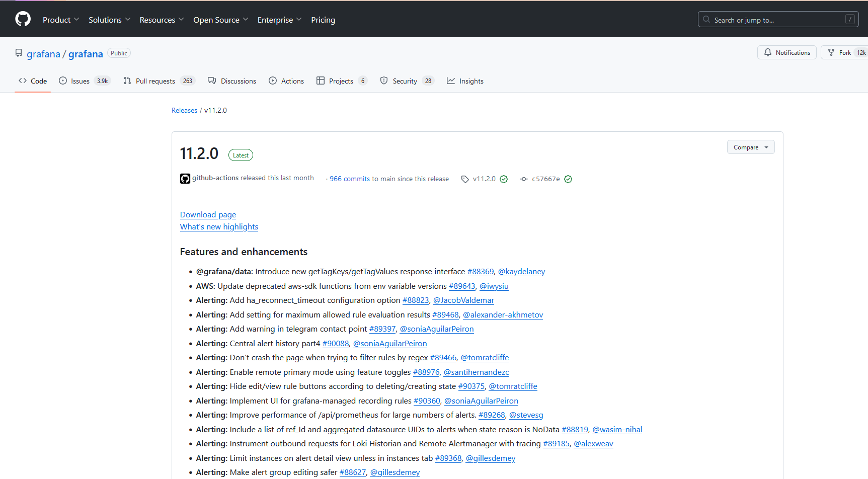868x479 pixels.
Task: Open pull request #89468
Action: tap(445, 315)
